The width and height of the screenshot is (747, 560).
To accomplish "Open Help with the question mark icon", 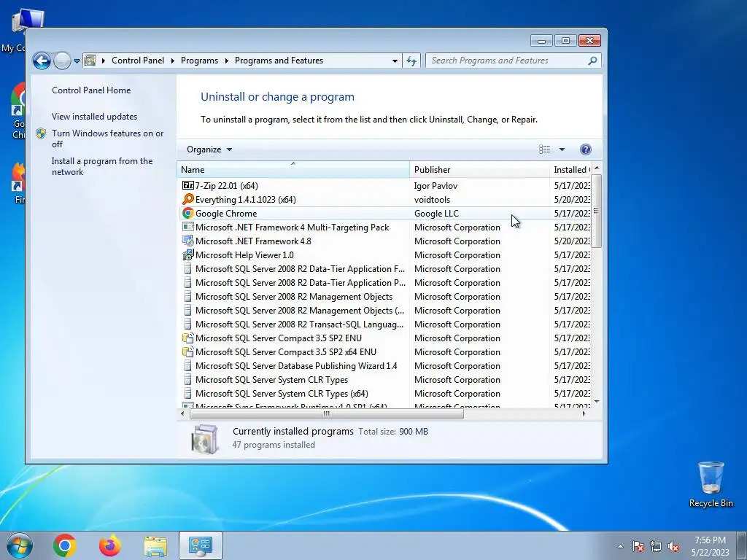I will [586, 149].
